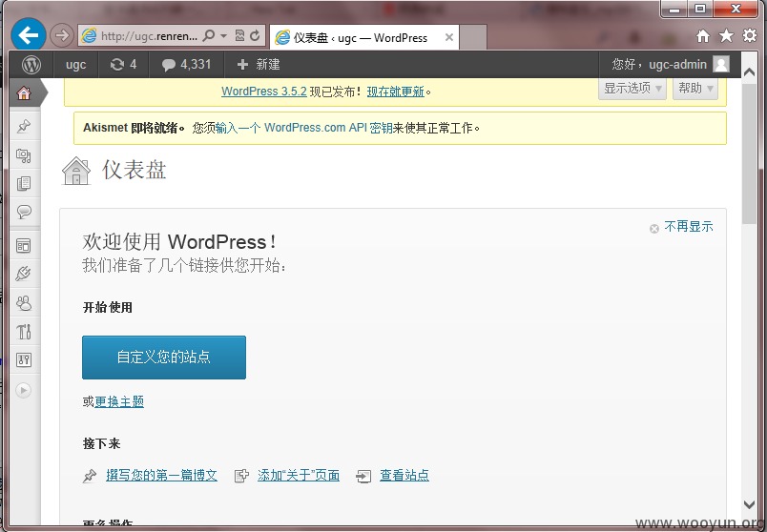767x532 pixels.
Task: Click the address bar URL field
Action: point(149,35)
